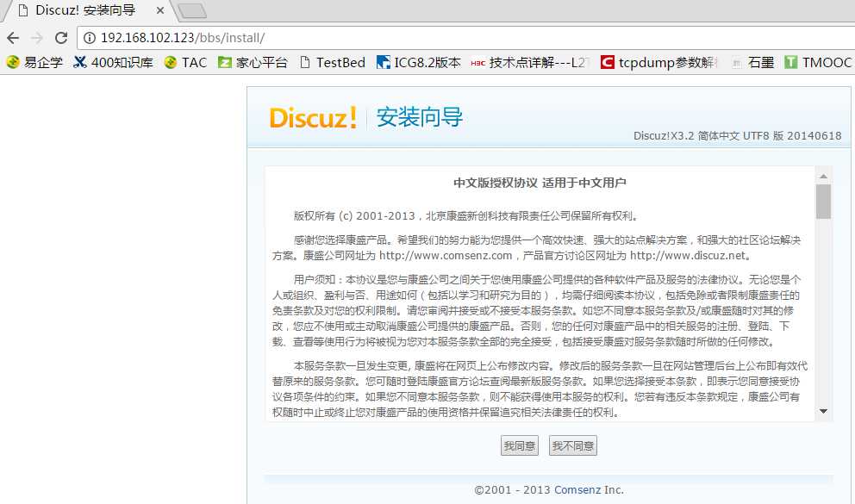Click the license scrollbar down arrow
The image size is (855, 504).
[x=823, y=411]
